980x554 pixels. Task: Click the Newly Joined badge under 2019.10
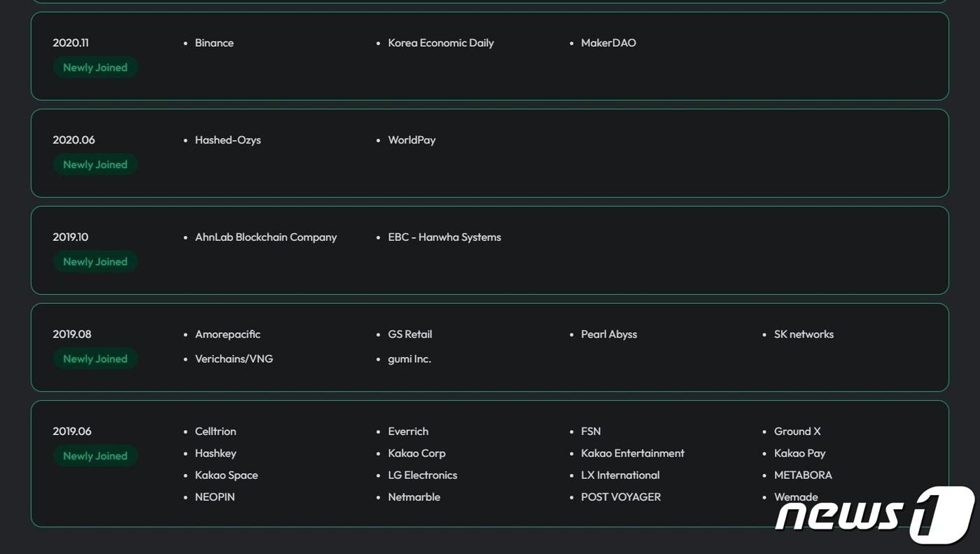click(x=95, y=261)
